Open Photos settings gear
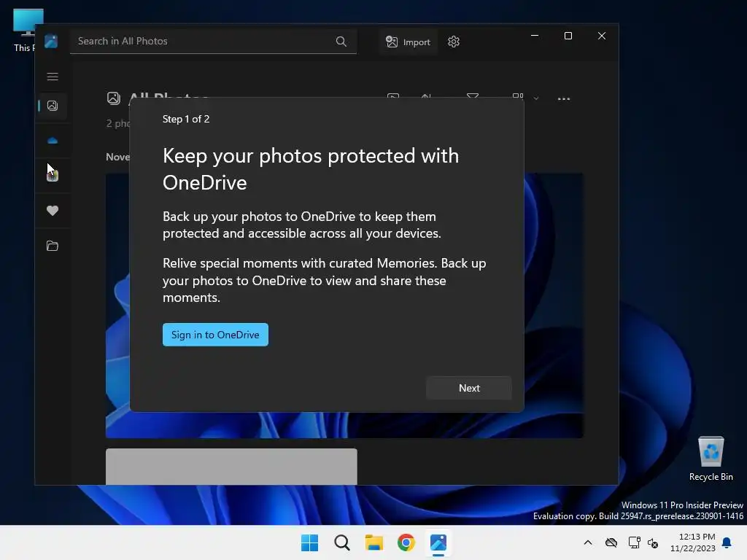This screenshot has width=747, height=560. (x=454, y=42)
